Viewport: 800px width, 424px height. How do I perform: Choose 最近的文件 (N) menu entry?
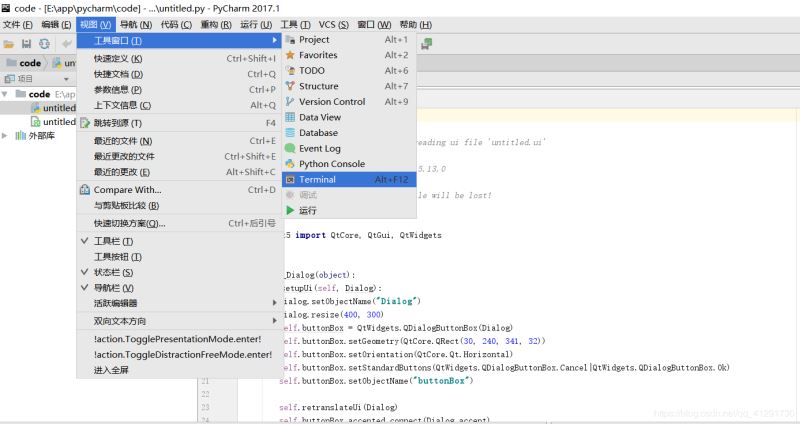[x=180, y=141]
